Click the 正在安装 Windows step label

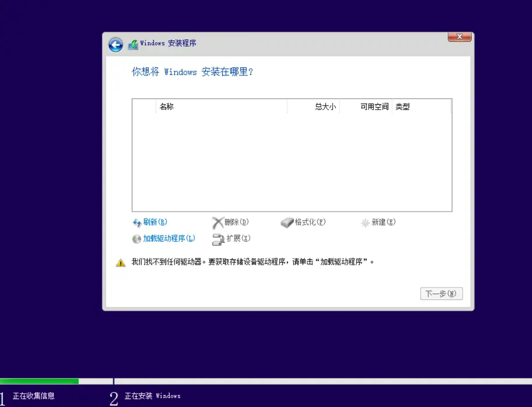(x=152, y=396)
